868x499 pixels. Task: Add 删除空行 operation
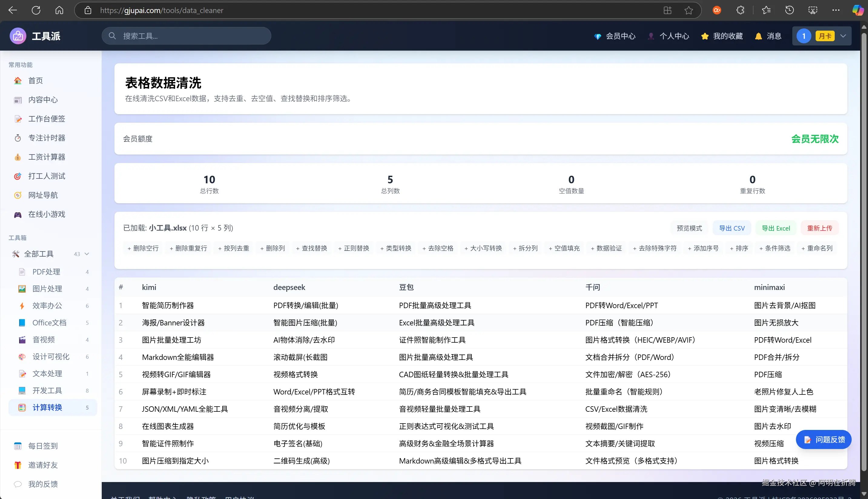pyautogui.click(x=143, y=248)
